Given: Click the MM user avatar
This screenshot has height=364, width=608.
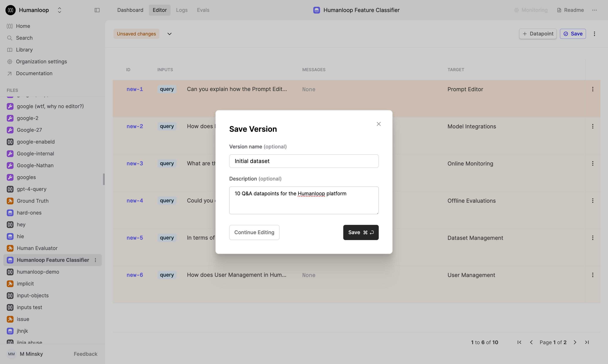Looking at the screenshot, I should [11, 354].
